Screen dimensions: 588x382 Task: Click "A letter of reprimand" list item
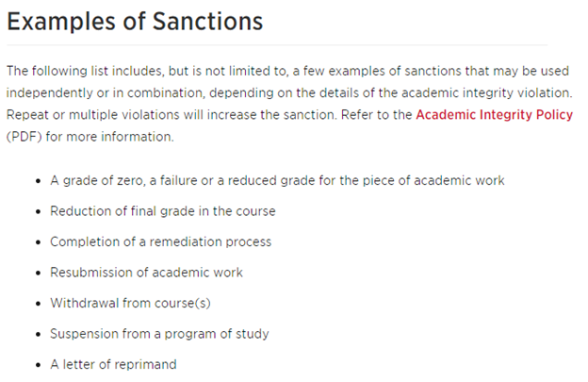pyautogui.click(x=113, y=364)
